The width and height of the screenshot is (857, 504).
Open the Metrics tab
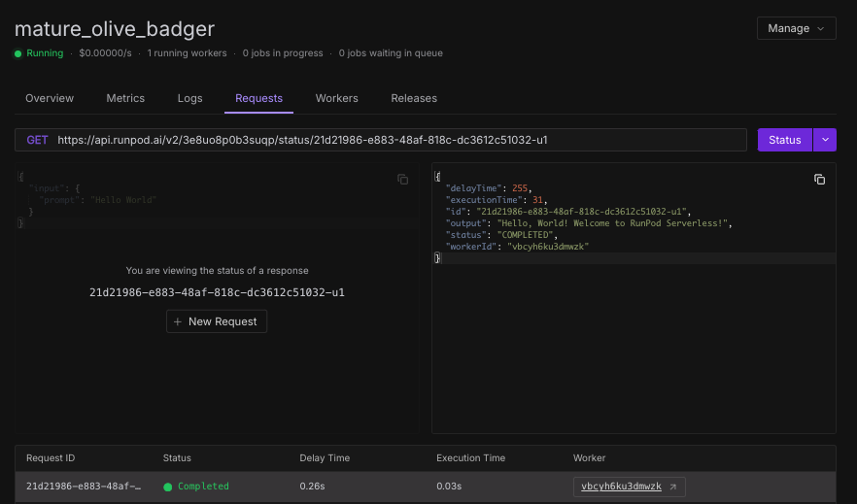(x=125, y=98)
